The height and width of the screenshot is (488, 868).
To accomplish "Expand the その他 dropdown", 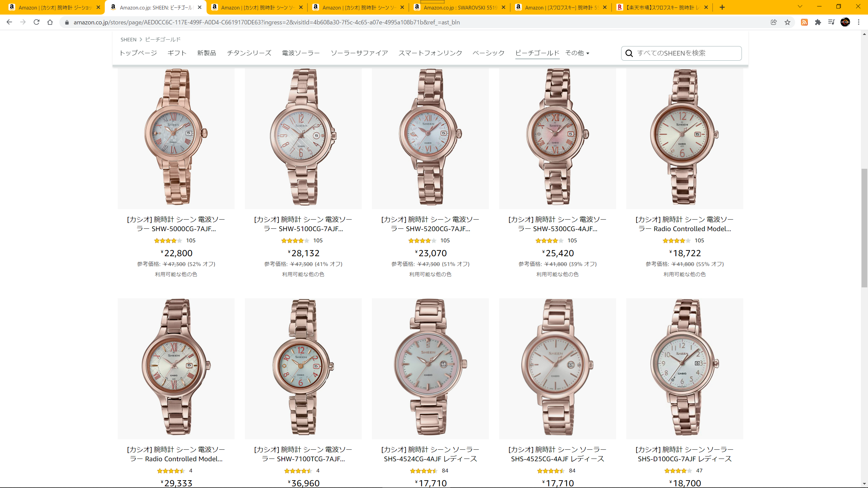I will tap(577, 53).
